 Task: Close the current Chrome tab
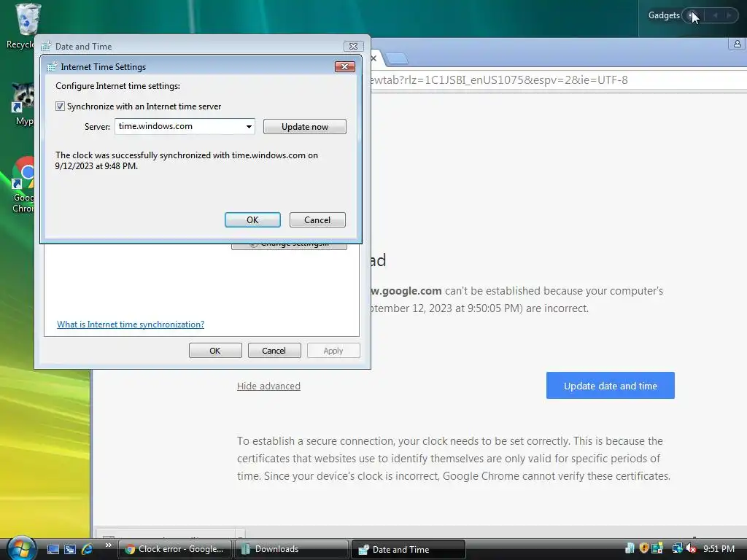click(x=374, y=58)
